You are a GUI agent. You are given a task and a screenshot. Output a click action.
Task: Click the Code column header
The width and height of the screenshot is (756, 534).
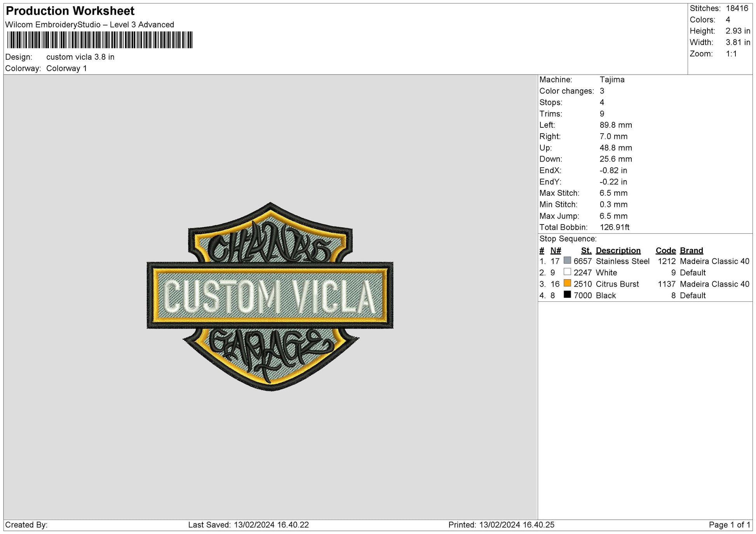pyautogui.click(x=666, y=250)
